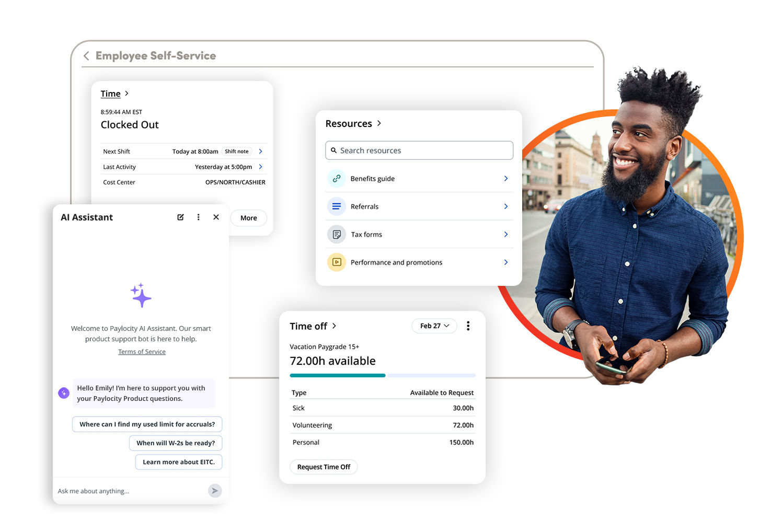Close the AI Assistant panel
The height and width of the screenshot is (532, 771).
point(216,217)
